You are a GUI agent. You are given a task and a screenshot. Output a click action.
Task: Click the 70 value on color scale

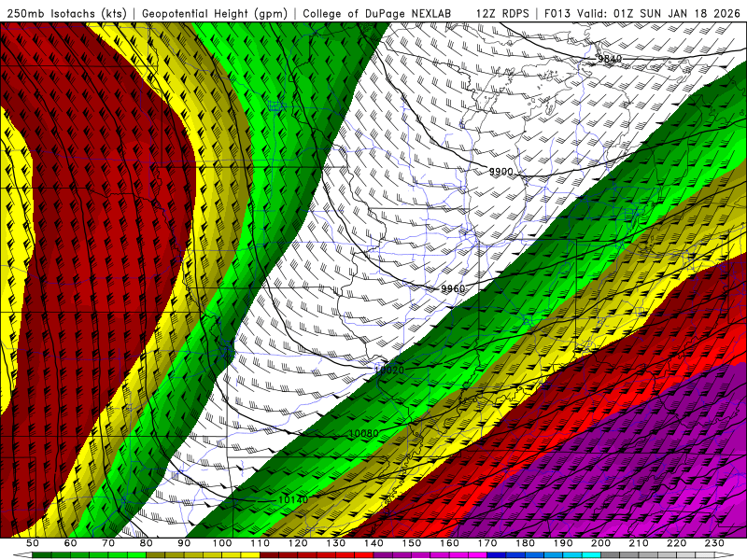tap(108, 543)
